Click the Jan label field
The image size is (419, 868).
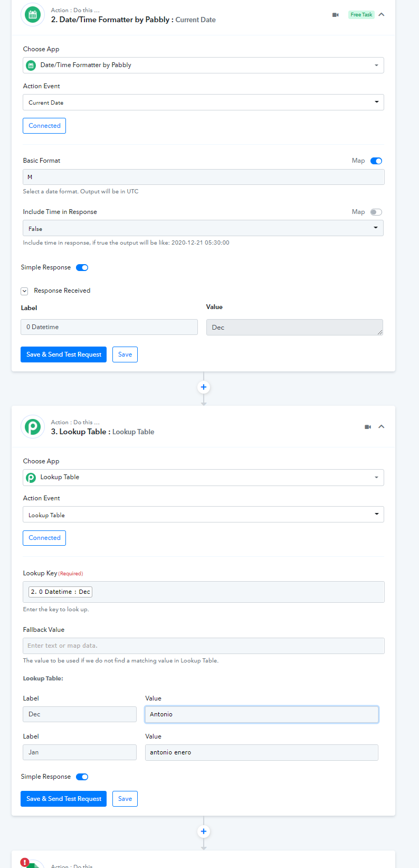80,752
